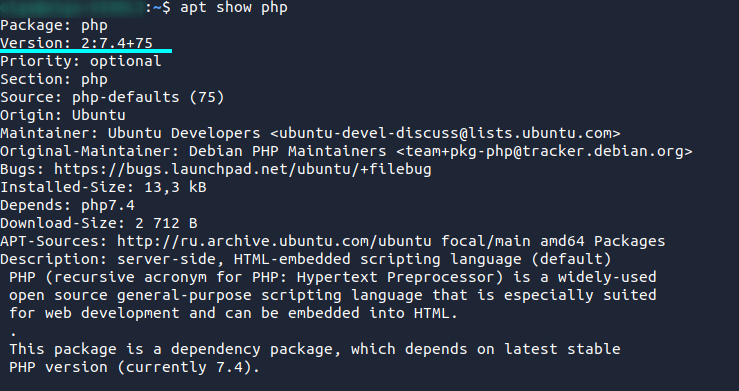This screenshot has width=739, height=391.
Task: Click the underlined Version 2:7.4+75 line
Action: (x=76, y=43)
